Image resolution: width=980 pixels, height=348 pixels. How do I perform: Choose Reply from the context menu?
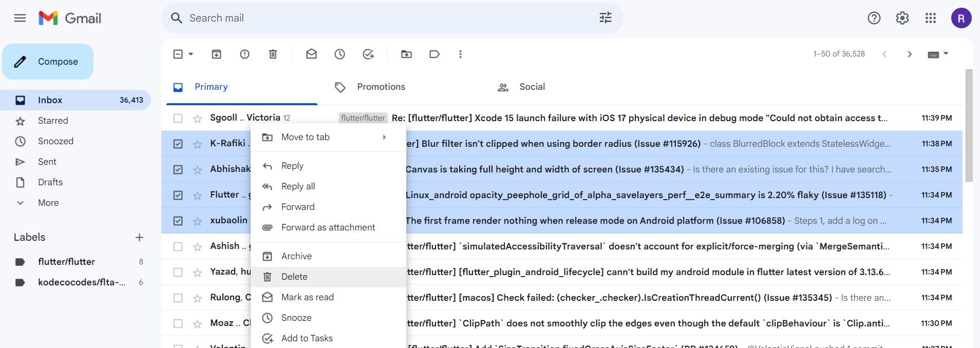pos(328,166)
